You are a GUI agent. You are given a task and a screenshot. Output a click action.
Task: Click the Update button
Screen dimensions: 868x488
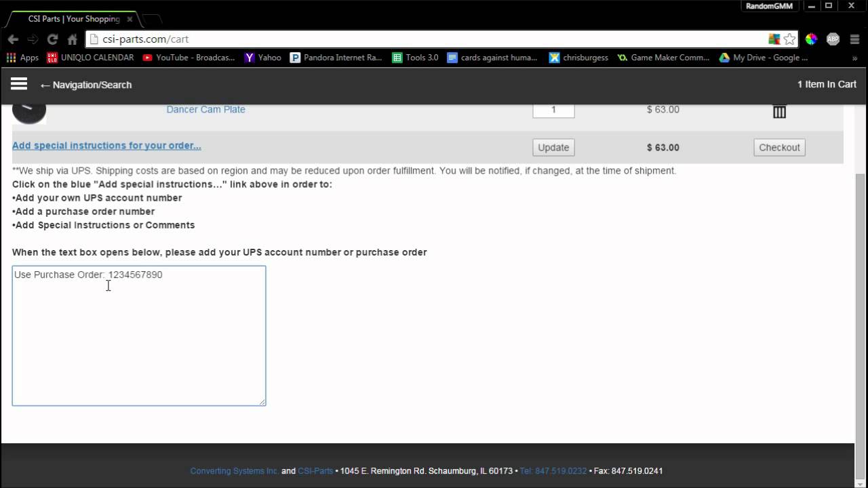(553, 147)
